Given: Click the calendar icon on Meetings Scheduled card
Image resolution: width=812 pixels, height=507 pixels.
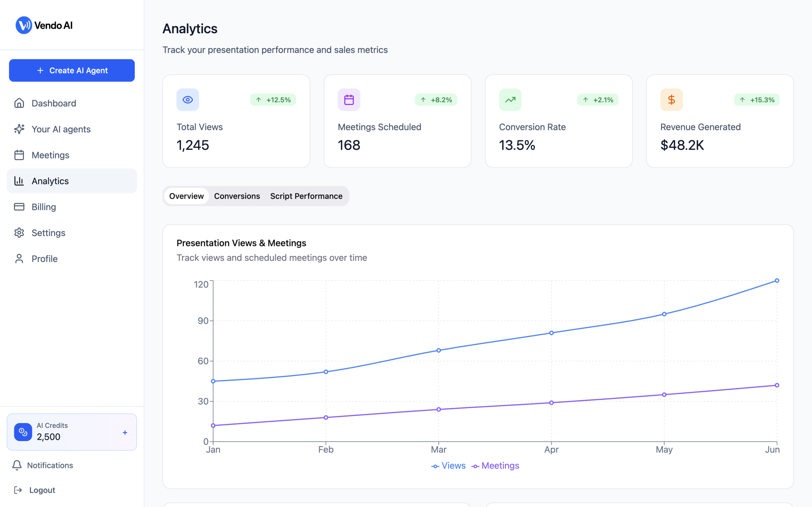Looking at the screenshot, I should pyautogui.click(x=349, y=99).
